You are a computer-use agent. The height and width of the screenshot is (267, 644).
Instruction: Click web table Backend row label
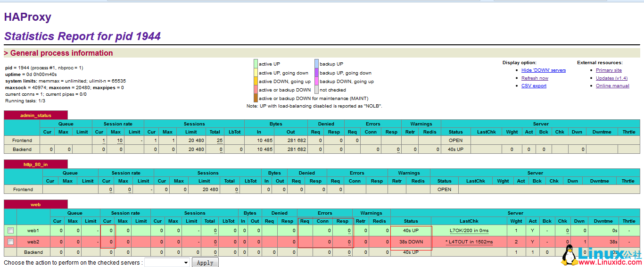pos(33,252)
